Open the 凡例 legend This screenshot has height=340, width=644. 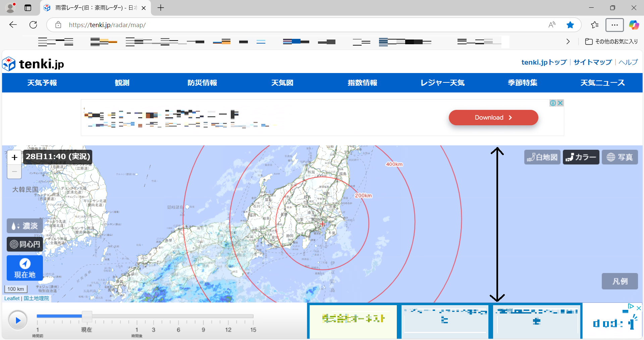pyautogui.click(x=620, y=281)
